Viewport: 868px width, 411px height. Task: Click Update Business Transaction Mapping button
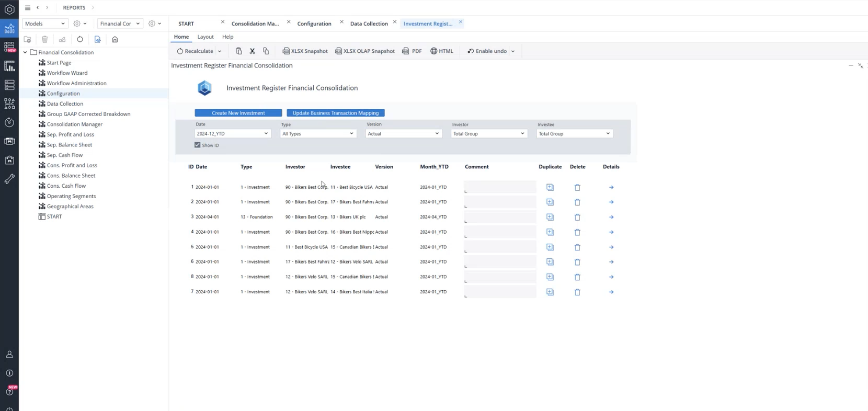click(x=335, y=113)
